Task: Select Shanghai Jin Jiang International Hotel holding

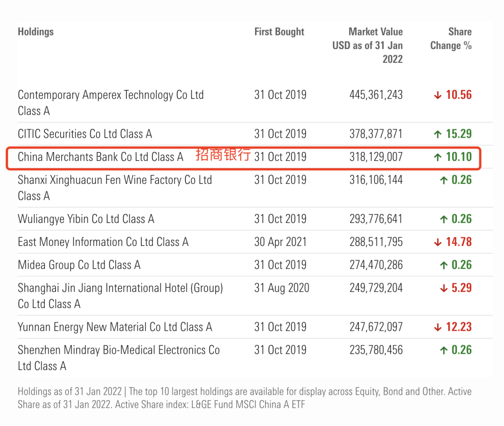Action: [x=120, y=296]
